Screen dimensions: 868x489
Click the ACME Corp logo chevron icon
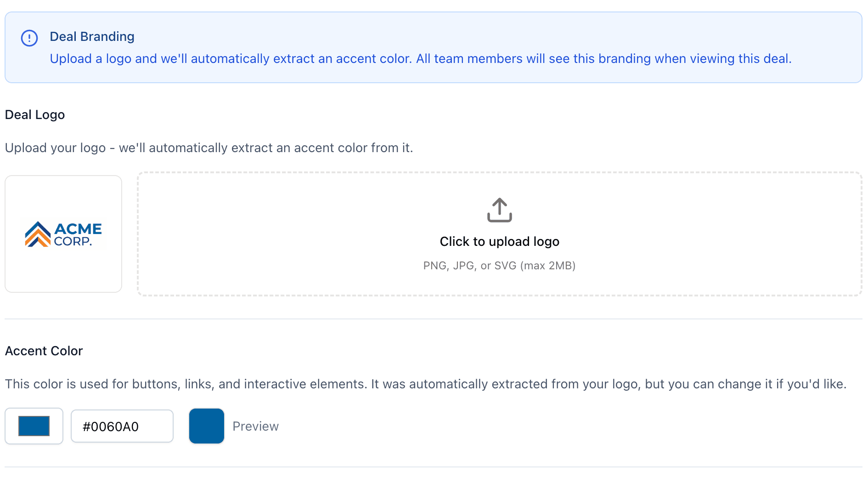(x=37, y=234)
